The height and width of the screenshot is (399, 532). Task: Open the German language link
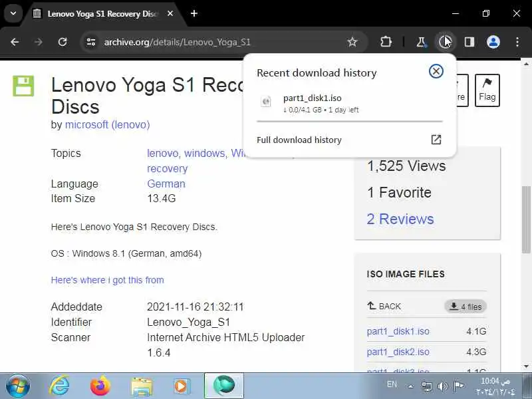point(166,184)
